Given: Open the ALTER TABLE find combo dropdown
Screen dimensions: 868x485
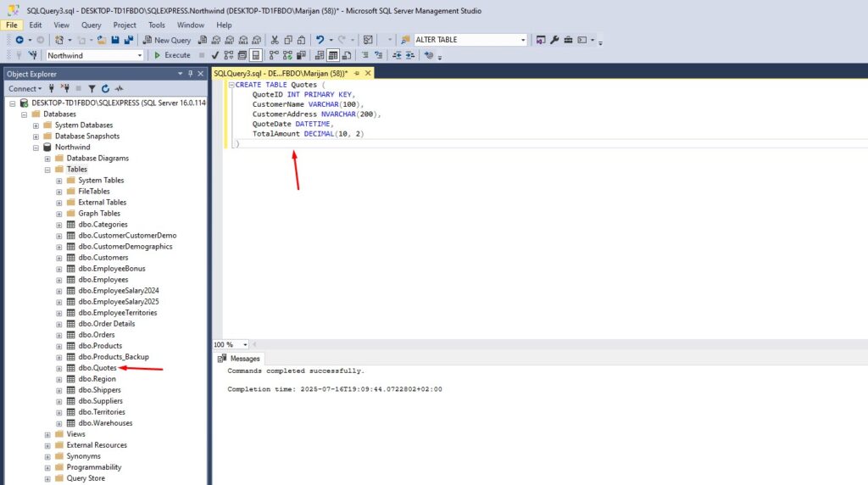Looking at the screenshot, I should pos(523,40).
